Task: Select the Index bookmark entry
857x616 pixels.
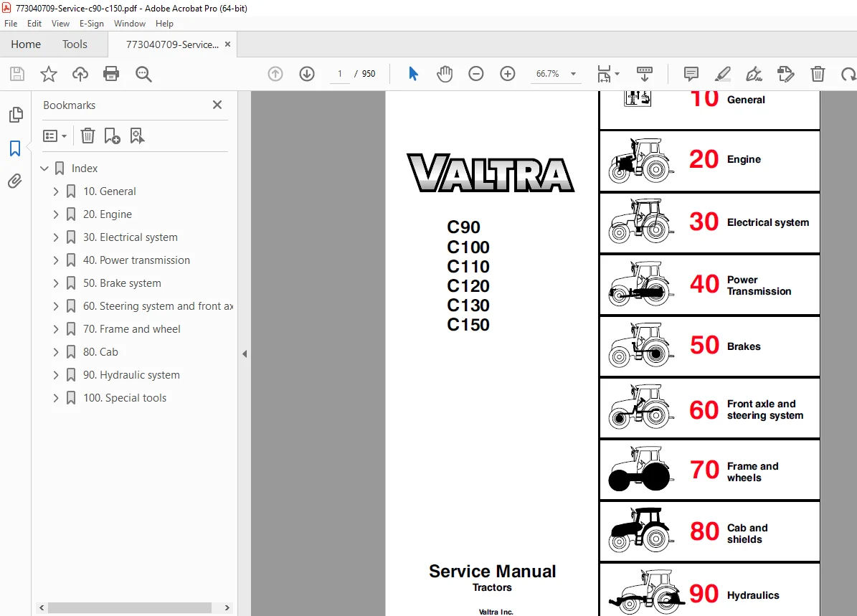Action: pyautogui.click(x=85, y=169)
